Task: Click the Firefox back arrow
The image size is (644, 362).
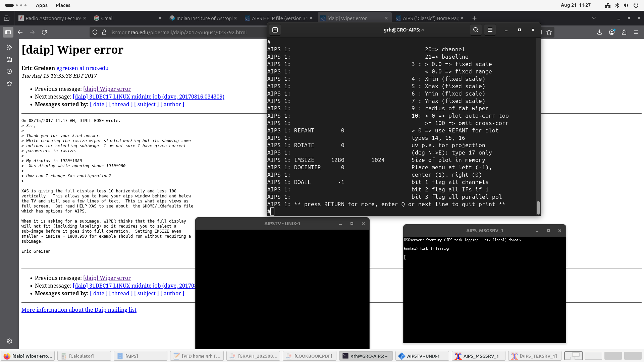Action: point(20,32)
